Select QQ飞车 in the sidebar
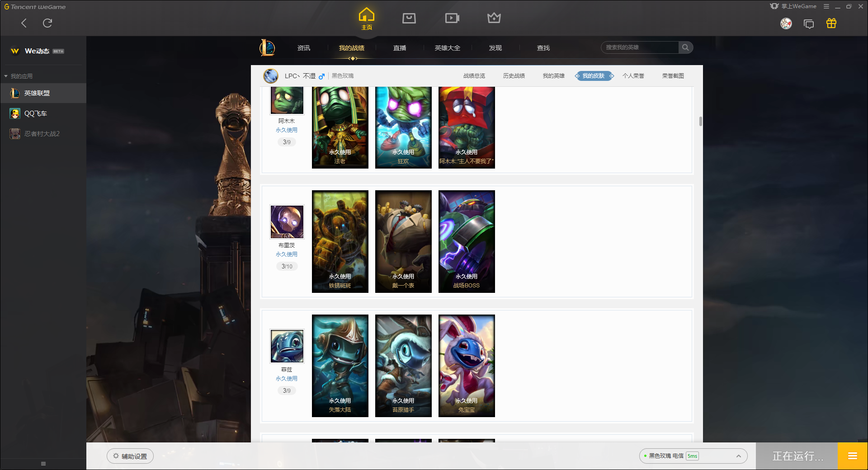 pyautogui.click(x=43, y=113)
